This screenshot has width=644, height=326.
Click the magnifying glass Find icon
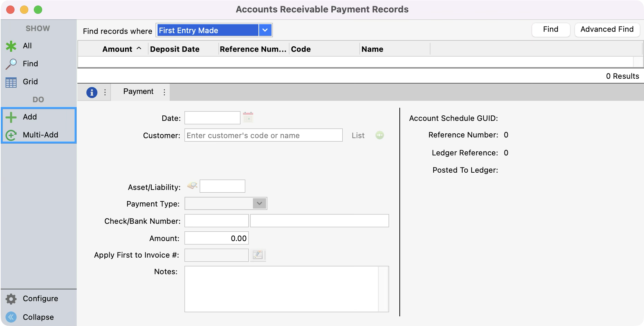coord(11,64)
